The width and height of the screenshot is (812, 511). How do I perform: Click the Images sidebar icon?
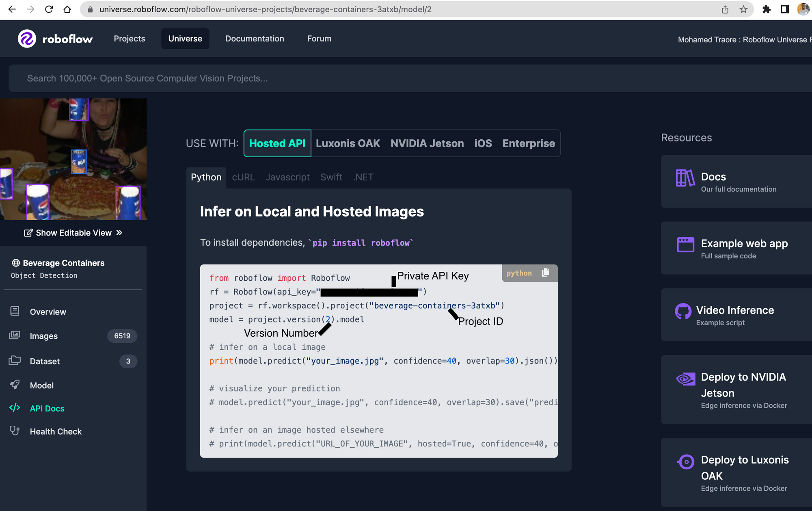pos(16,336)
